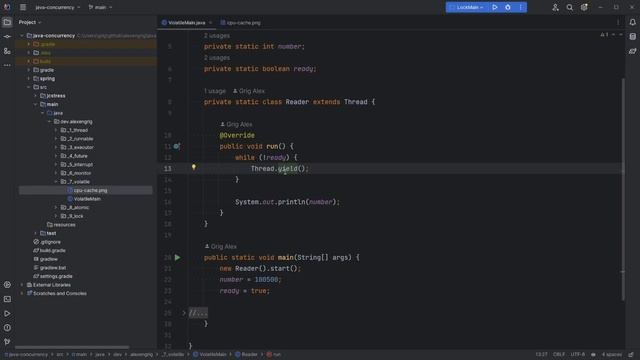640x360 pixels.
Task: Open Search Everywhere magnifier
Action: coord(569,7)
